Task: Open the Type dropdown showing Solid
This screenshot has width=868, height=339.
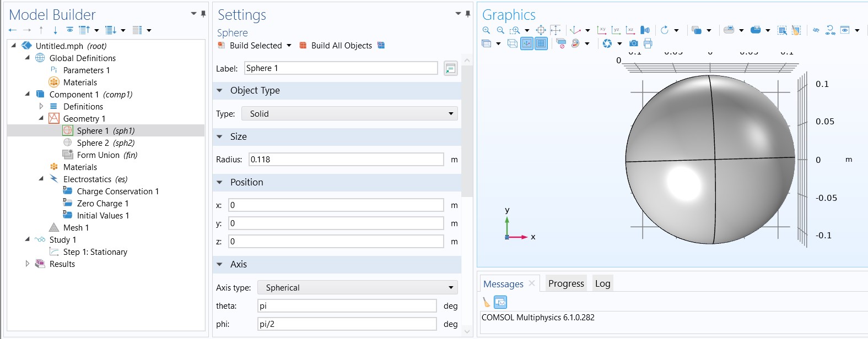Action: (x=351, y=114)
